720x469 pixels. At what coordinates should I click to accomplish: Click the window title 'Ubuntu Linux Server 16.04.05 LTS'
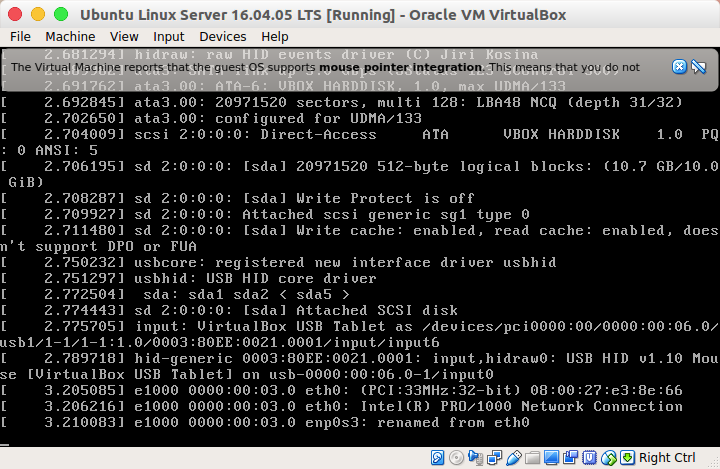pyautogui.click(x=201, y=15)
